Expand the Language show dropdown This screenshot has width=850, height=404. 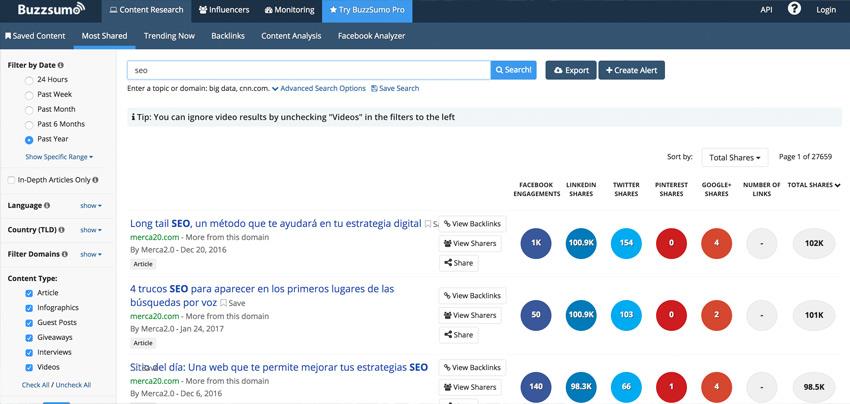point(91,206)
